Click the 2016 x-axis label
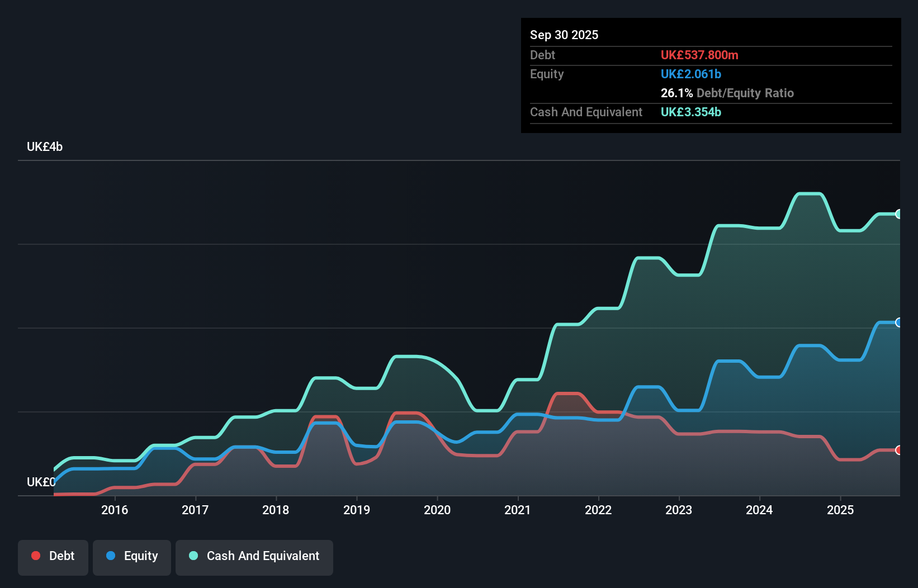Viewport: 918px width, 588px height. pos(115,510)
